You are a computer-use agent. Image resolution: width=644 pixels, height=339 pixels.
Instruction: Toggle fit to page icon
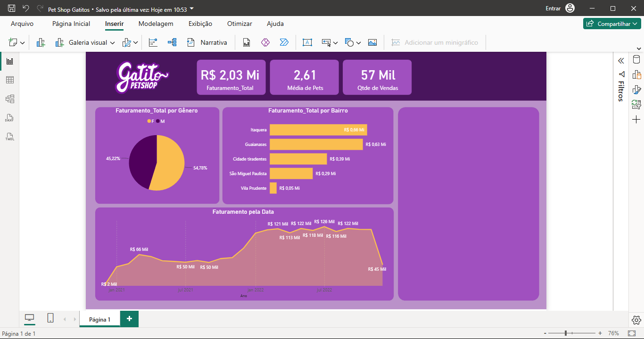[632, 333]
